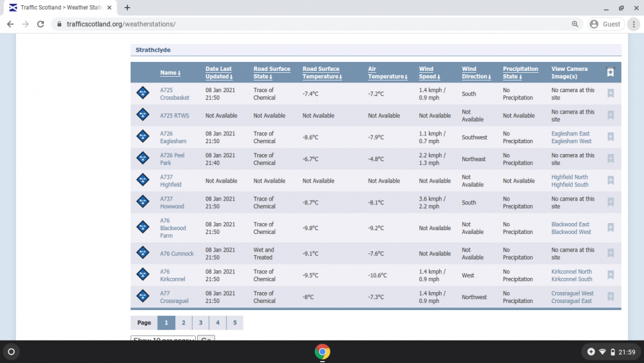The width and height of the screenshot is (644, 363).
Task: Click the Chrome icon on the shelf
Action: point(323,352)
